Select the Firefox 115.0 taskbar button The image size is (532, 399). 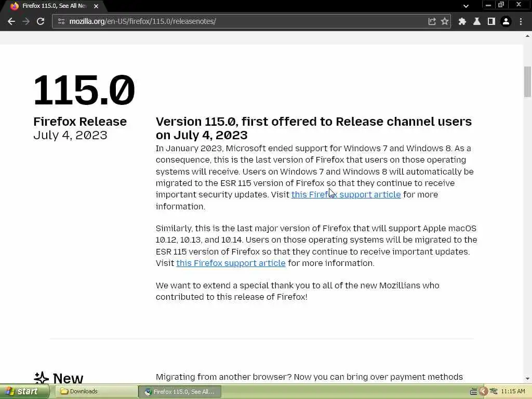click(x=180, y=392)
